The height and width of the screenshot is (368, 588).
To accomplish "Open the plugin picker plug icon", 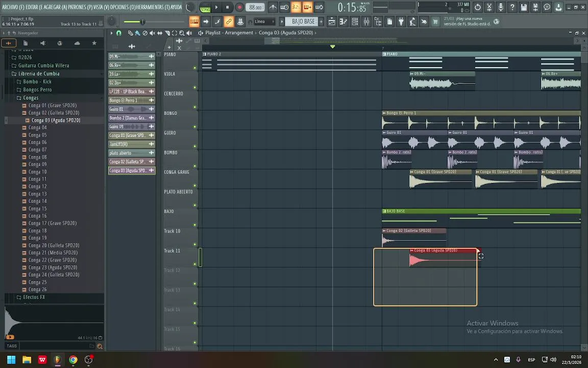I will pos(401,22).
